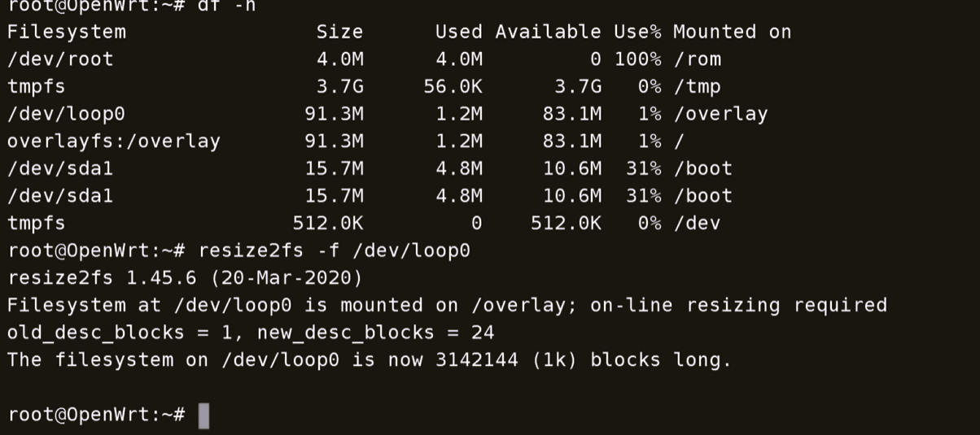Select the overlayfs:/overlay filesystem entry

114,141
